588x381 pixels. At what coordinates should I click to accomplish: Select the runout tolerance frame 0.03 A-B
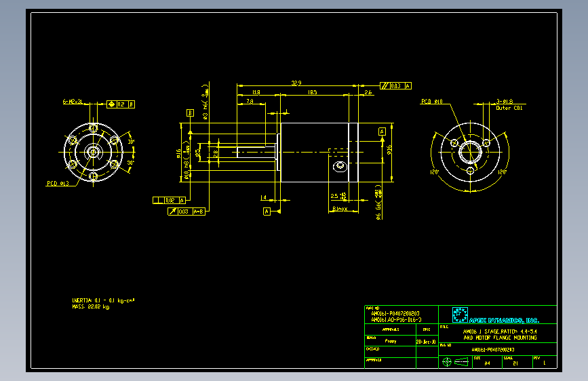pos(187,212)
